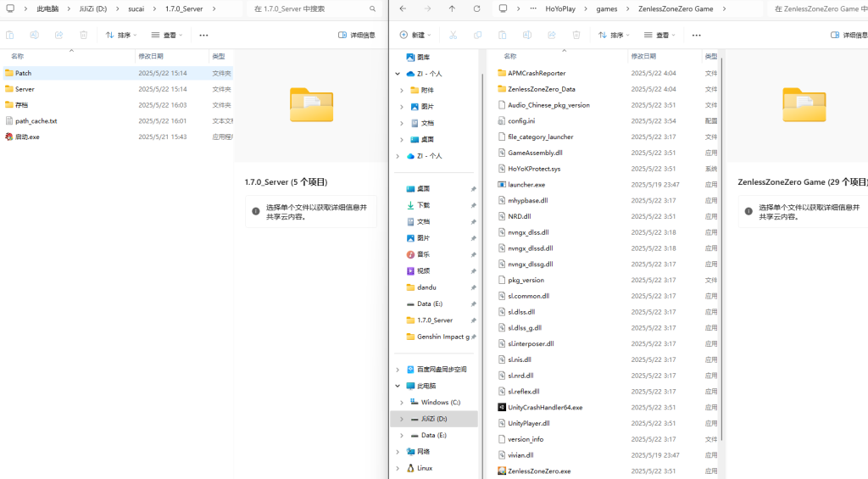Go up one folder level with the Up arrow
The image size is (868, 479).
click(453, 8)
